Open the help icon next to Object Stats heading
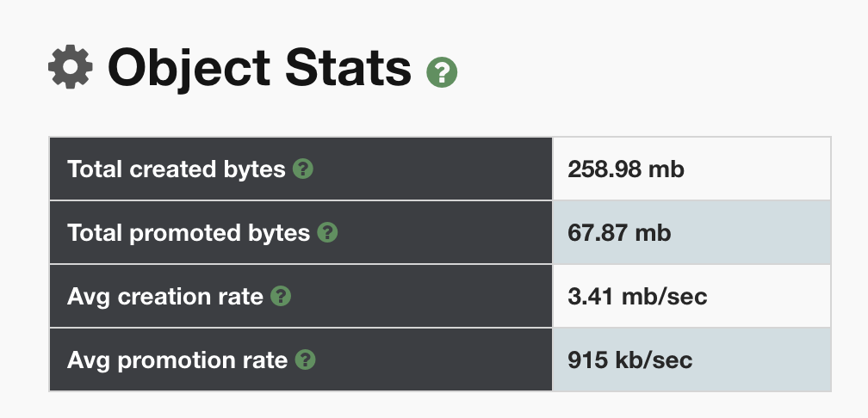 pyautogui.click(x=442, y=72)
